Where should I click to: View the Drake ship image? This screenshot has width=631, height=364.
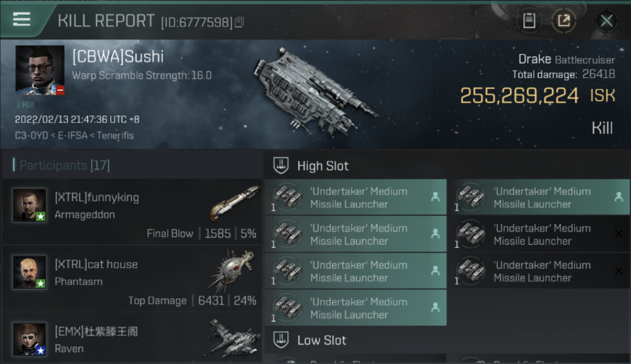315,91
